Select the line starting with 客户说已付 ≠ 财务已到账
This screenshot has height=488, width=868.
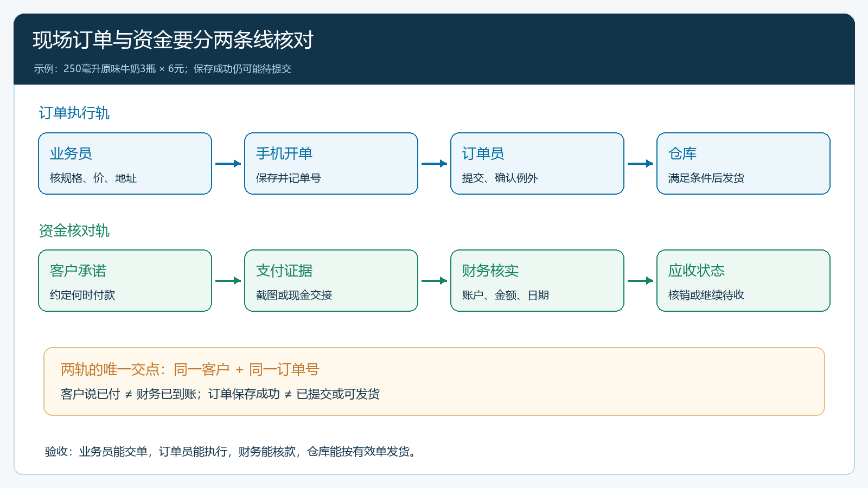(x=220, y=394)
